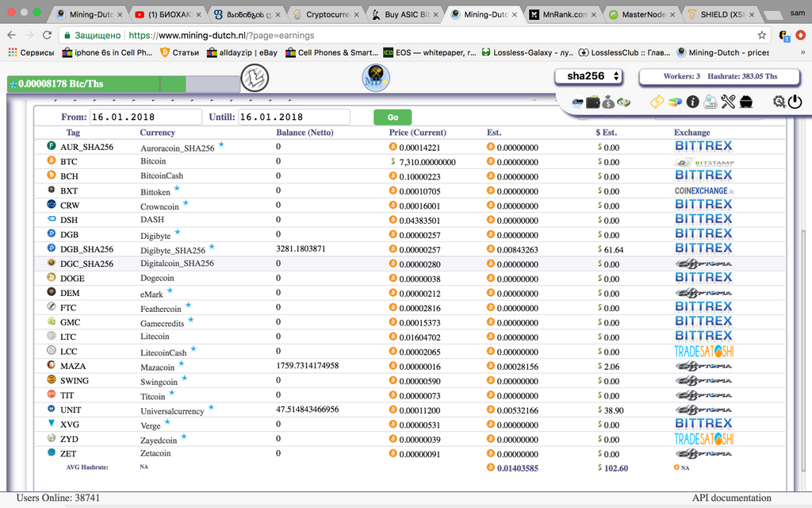The image size is (812, 508).
Task: Open the Bittrex logo in AUR_SHA256 row
Action: click(x=704, y=146)
